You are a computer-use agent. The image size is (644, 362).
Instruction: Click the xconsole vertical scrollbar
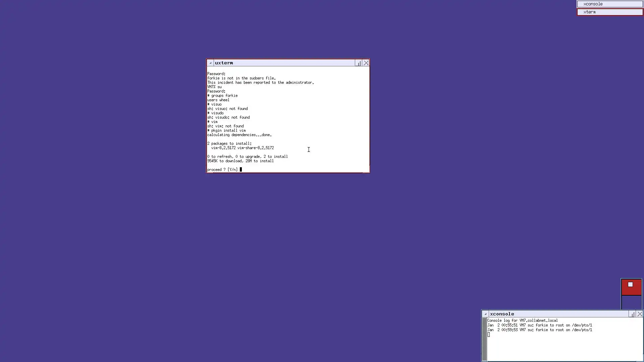[484, 339]
